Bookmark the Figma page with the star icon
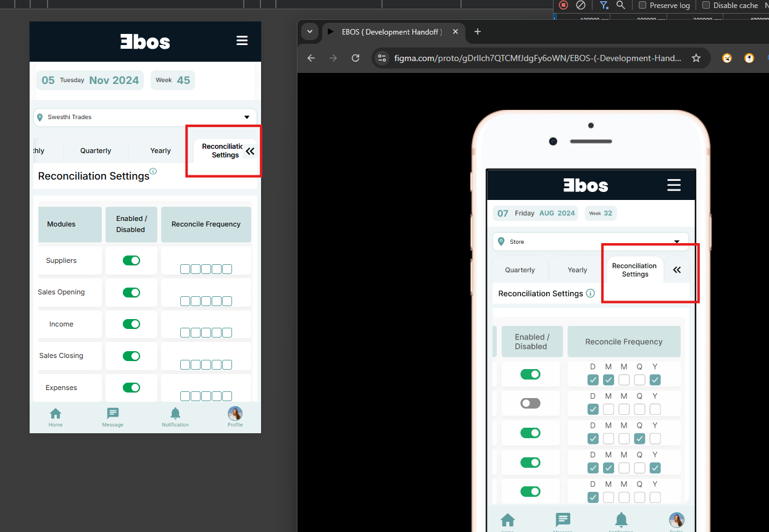 click(x=696, y=58)
